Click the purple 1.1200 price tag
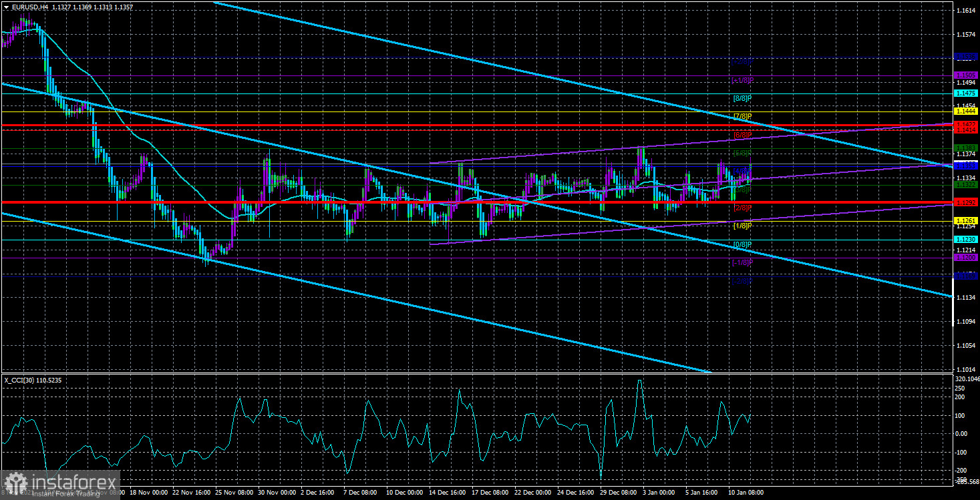The image size is (980, 500). point(966,257)
